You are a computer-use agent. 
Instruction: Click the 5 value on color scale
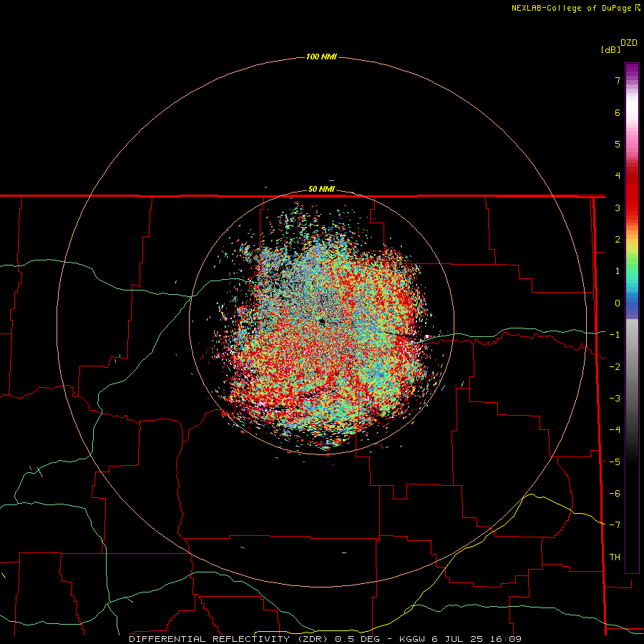618,144
